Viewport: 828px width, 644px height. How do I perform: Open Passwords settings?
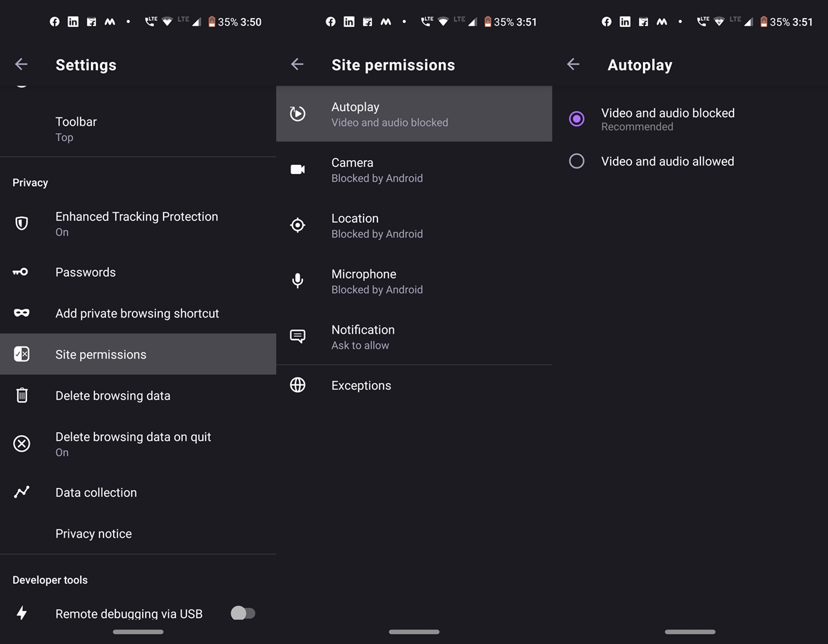point(138,272)
